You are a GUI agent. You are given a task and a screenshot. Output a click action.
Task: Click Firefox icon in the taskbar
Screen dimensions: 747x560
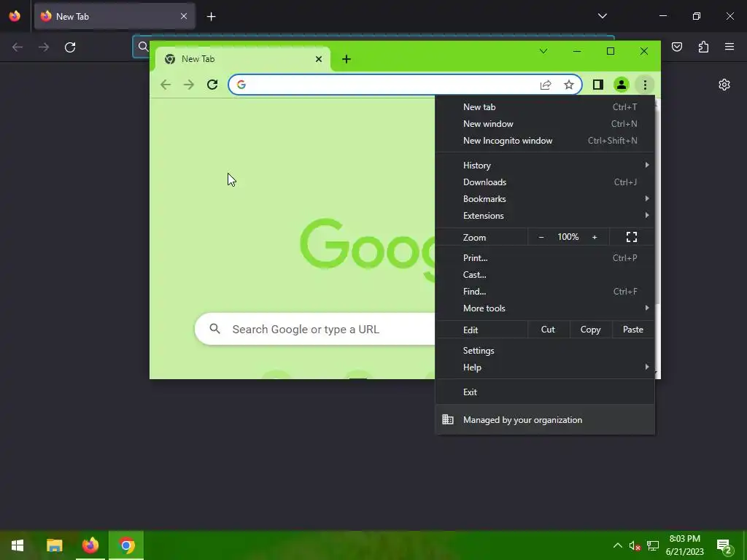point(90,545)
